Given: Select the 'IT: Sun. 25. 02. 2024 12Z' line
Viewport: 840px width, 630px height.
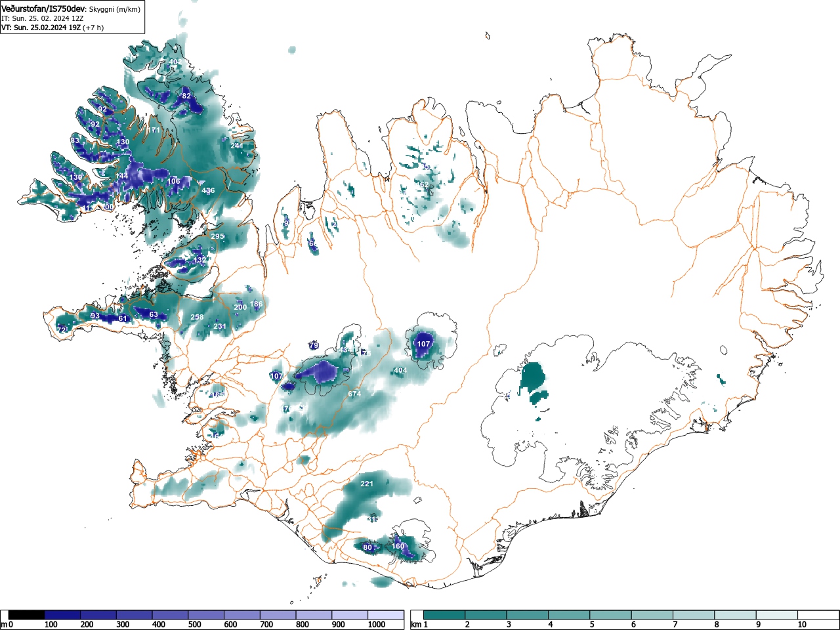Looking at the screenshot, I should pos(42,18).
